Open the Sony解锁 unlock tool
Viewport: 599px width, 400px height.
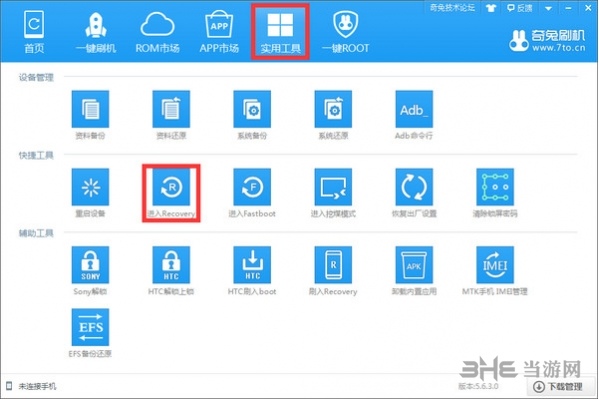point(90,265)
